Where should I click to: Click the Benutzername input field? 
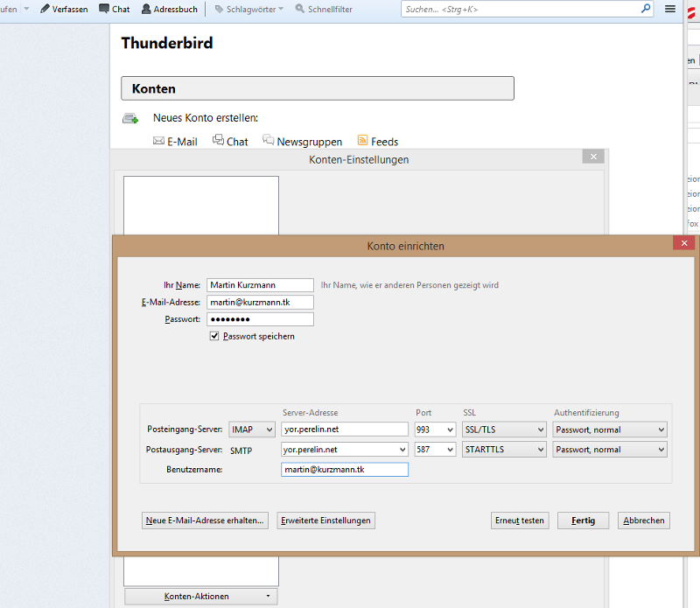[345, 470]
